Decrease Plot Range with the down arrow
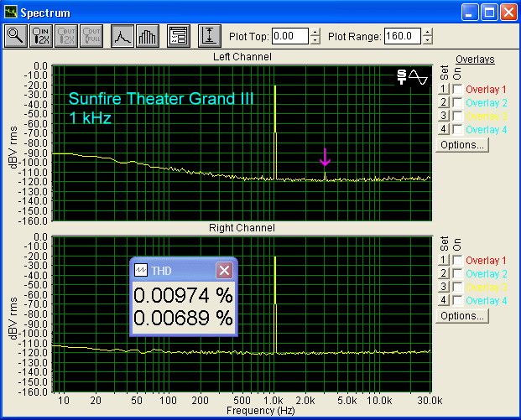Screen dimensions: 521x420 tap(428, 40)
